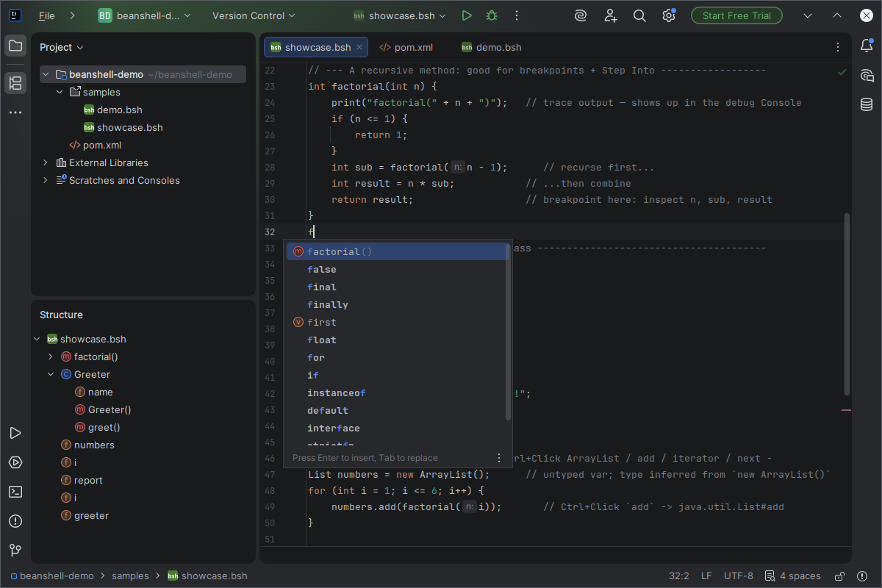This screenshot has height=588, width=882.
Task: Open completion popup options ellipsis
Action: point(498,457)
